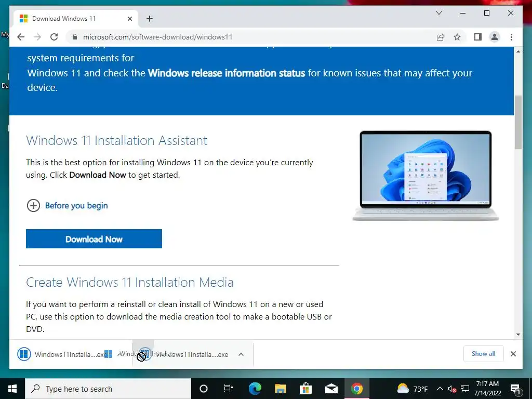The image size is (532, 399).
Task: Open the network tray icon
Action: [x=465, y=389]
